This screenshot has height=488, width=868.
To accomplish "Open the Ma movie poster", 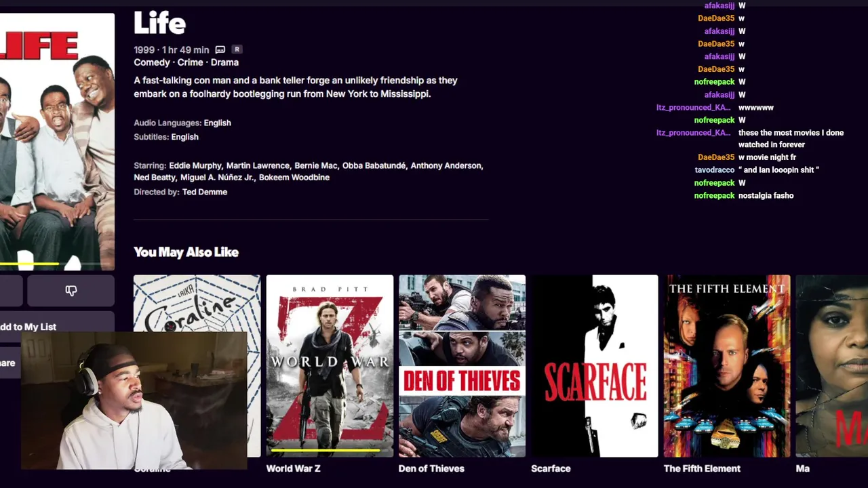I will [832, 366].
